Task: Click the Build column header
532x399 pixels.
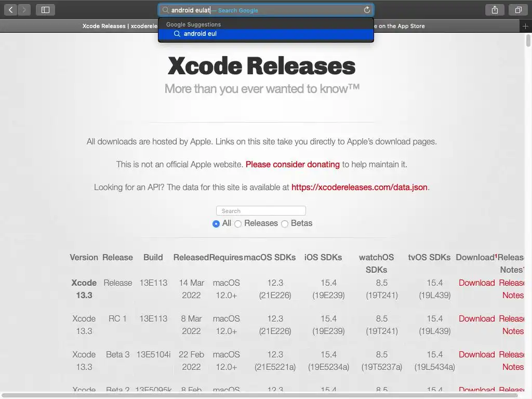Action: [153, 258]
